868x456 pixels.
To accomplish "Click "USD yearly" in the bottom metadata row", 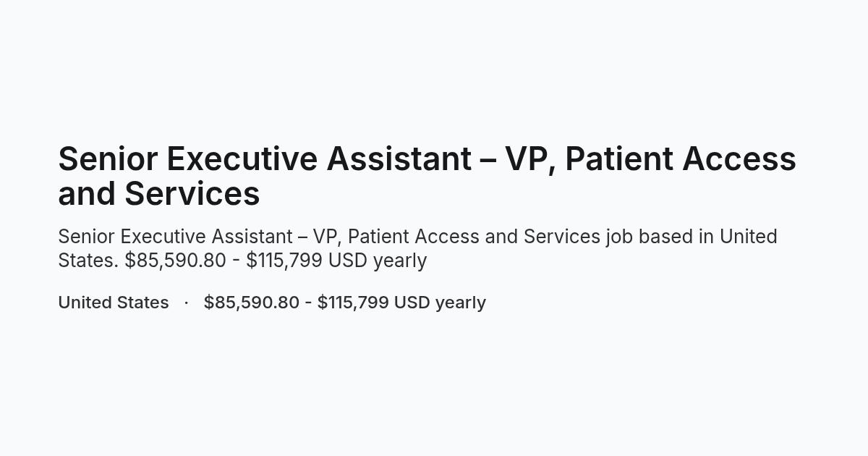I will [x=440, y=302].
